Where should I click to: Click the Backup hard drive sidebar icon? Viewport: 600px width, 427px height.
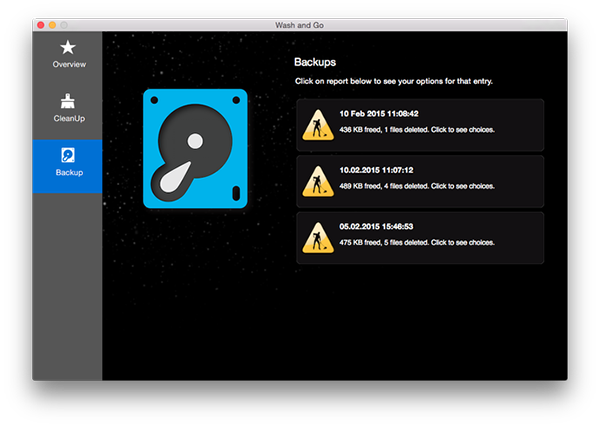68,155
